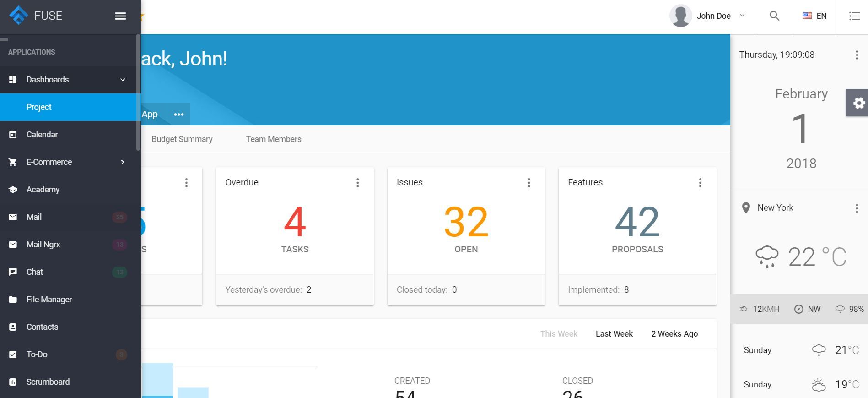Open search with the magnifier icon

click(774, 16)
